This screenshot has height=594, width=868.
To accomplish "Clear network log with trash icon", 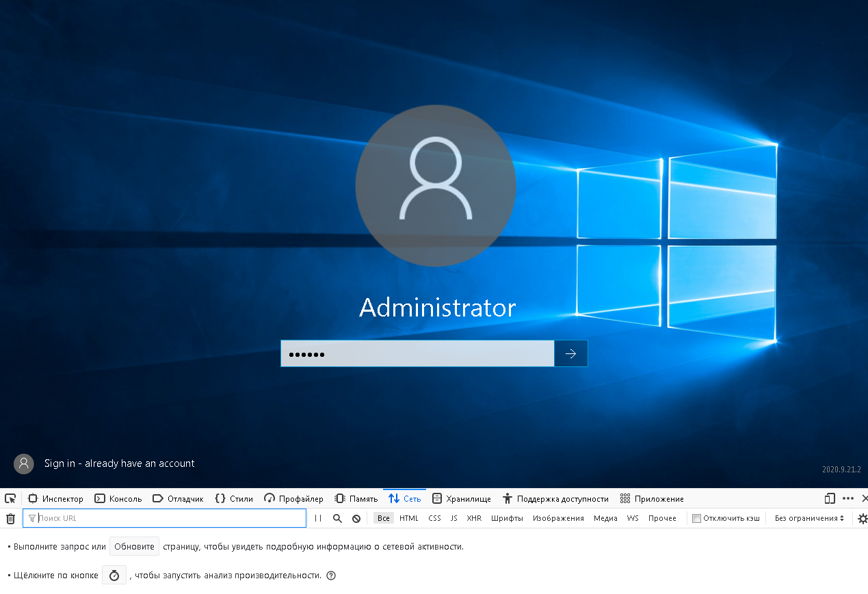I will [10, 519].
